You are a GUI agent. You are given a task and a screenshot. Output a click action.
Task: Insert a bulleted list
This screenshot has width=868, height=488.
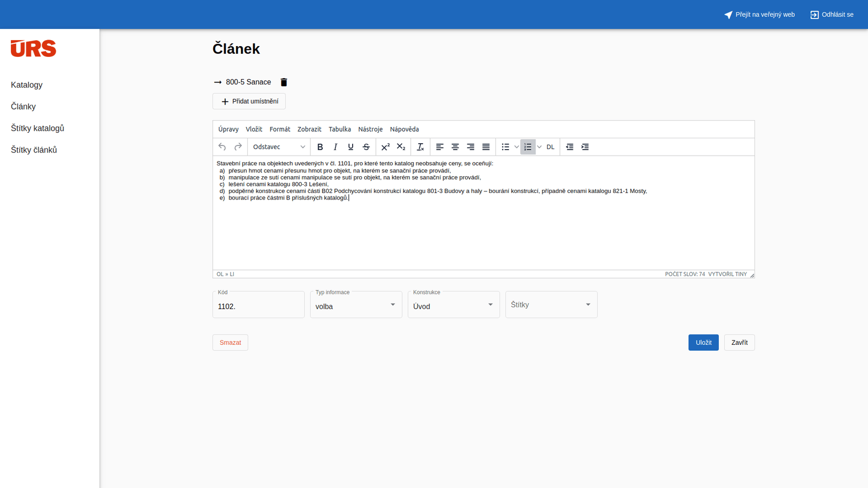(505, 147)
